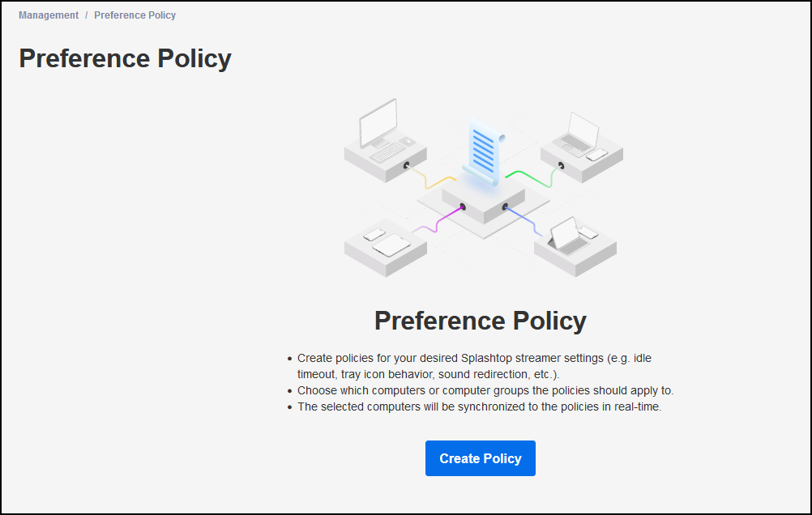Click the keyboard beneath the desktop monitor
This screenshot has width=812, height=515.
(387, 152)
